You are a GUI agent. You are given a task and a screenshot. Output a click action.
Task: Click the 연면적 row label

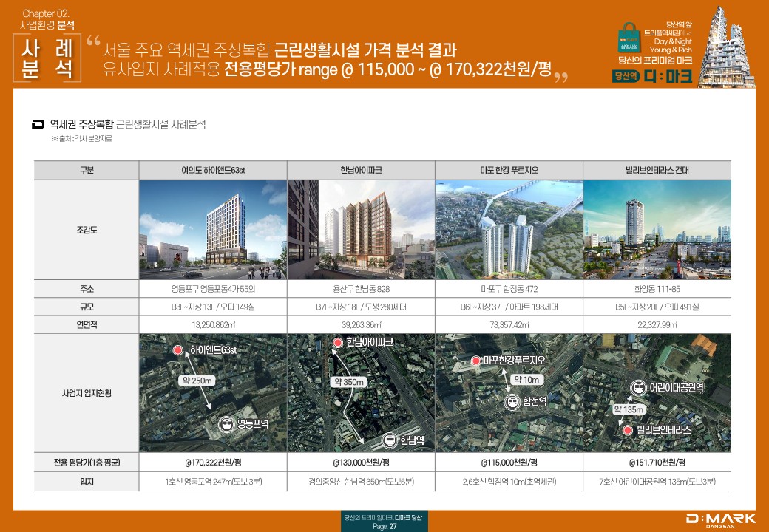[x=87, y=325]
